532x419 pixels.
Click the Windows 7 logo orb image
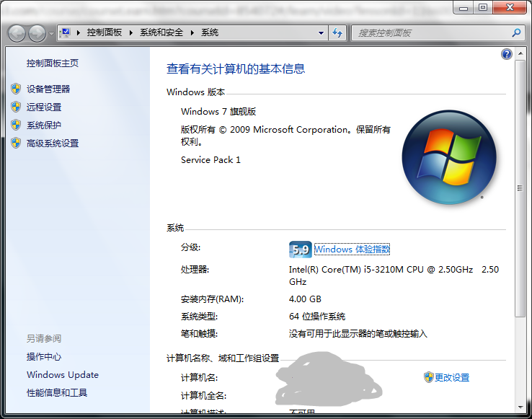(449, 157)
